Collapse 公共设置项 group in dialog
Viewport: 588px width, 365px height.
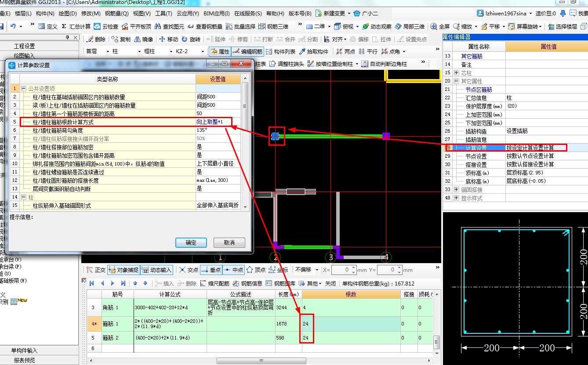[24, 88]
